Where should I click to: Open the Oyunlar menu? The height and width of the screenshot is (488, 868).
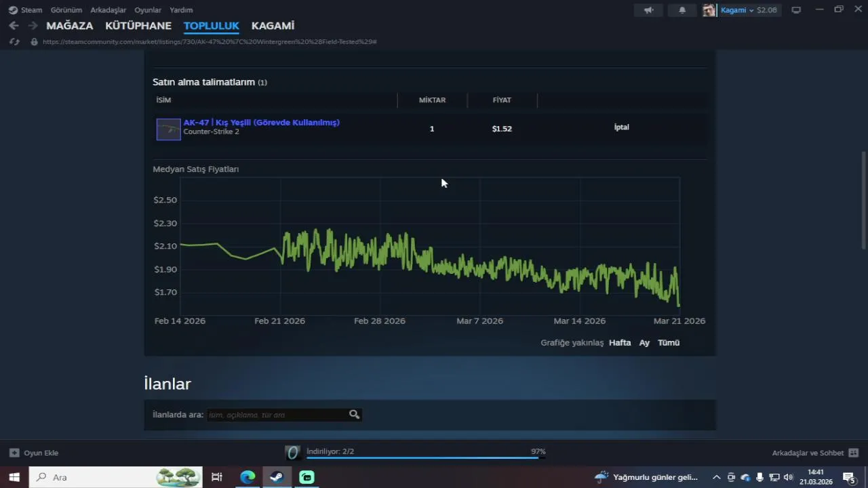pos(148,10)
